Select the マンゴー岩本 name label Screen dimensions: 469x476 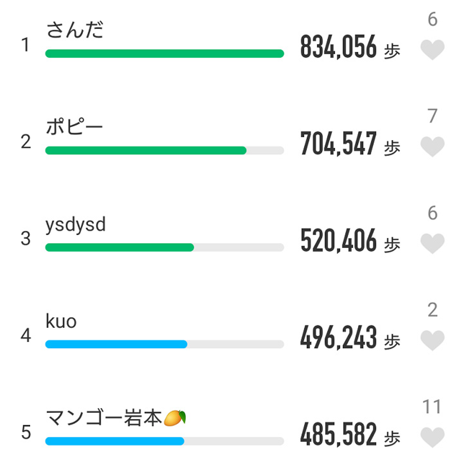pyautogui.click(x=116, y=418)
